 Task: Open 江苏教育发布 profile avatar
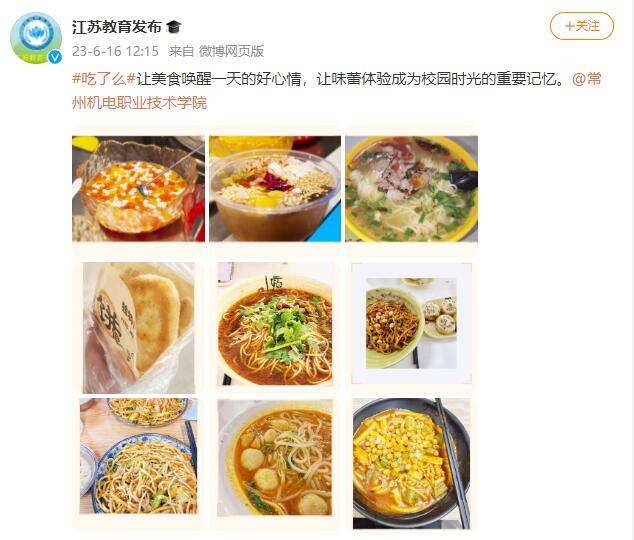(36, 38)
